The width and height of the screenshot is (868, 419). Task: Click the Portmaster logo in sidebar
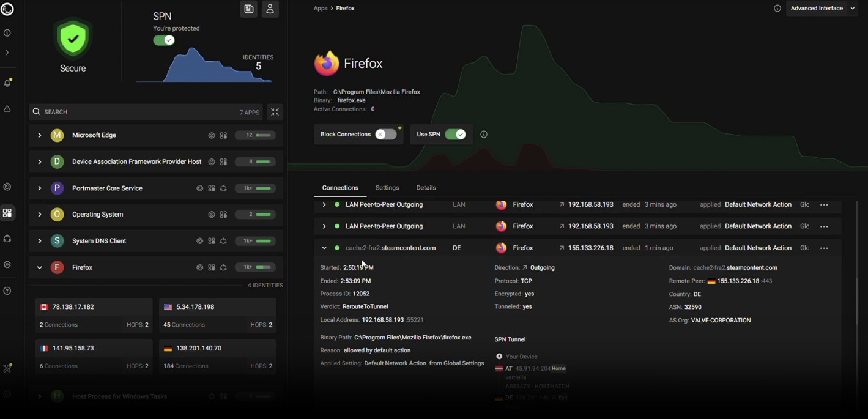pos(7,10)
